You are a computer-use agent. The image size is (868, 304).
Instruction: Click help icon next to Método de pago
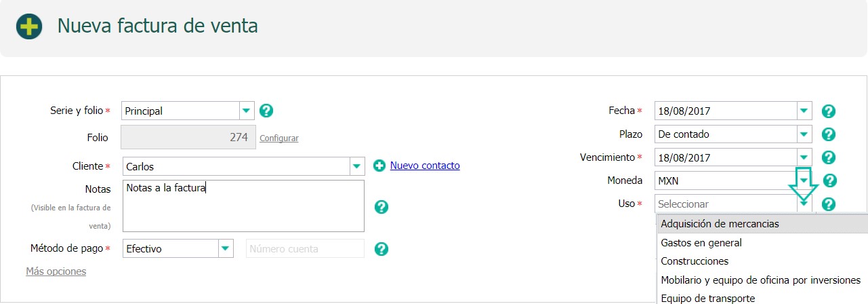[x=381, y=249]
